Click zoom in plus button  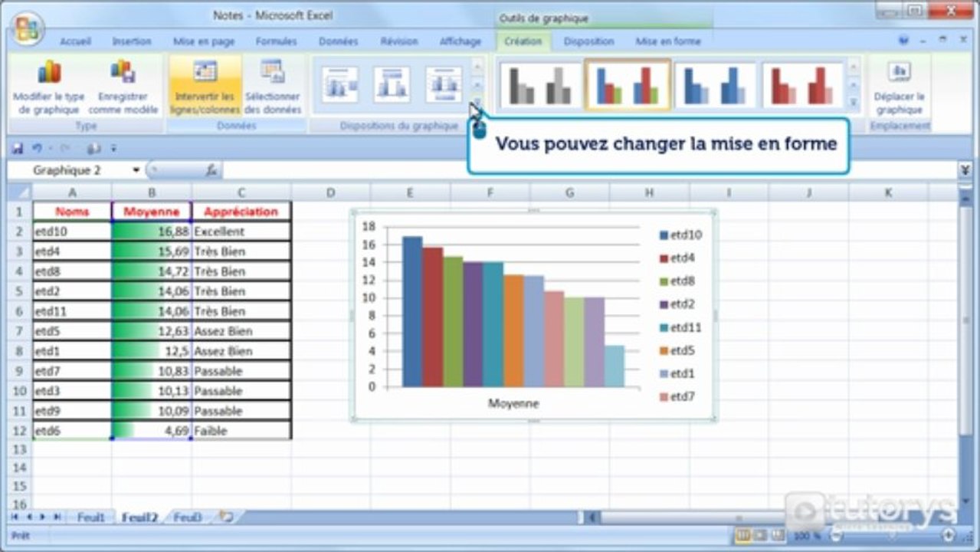point(949,535)
